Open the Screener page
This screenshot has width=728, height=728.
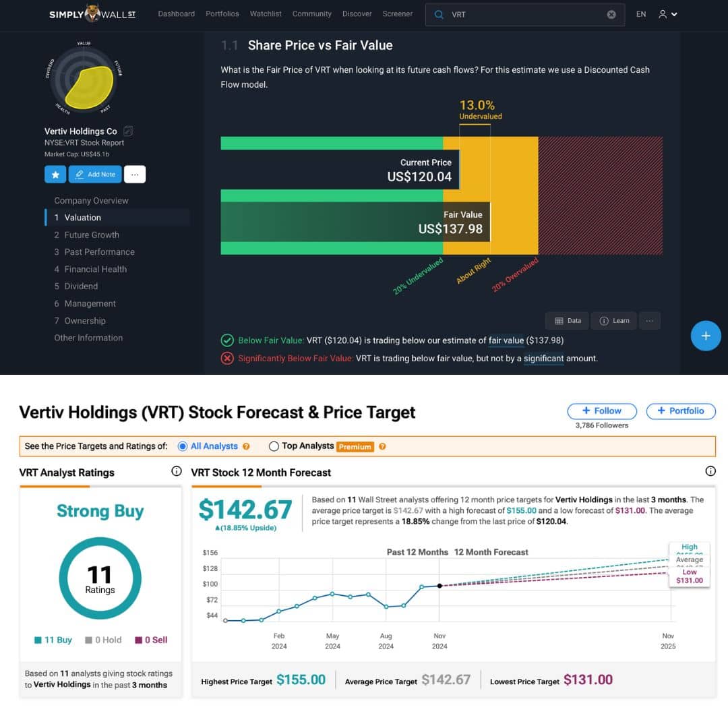(x=398, y=14)
